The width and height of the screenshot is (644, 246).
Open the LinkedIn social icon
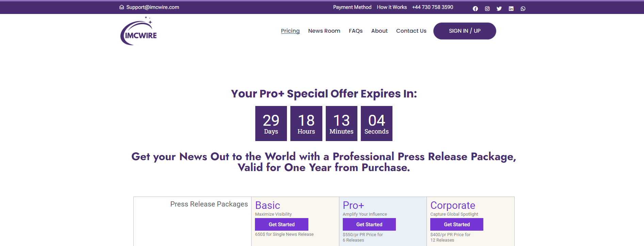tap(511, 9)
